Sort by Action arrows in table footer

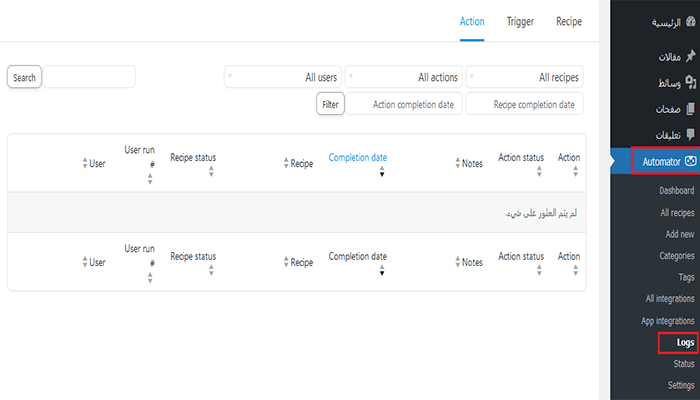coord(575,270)
